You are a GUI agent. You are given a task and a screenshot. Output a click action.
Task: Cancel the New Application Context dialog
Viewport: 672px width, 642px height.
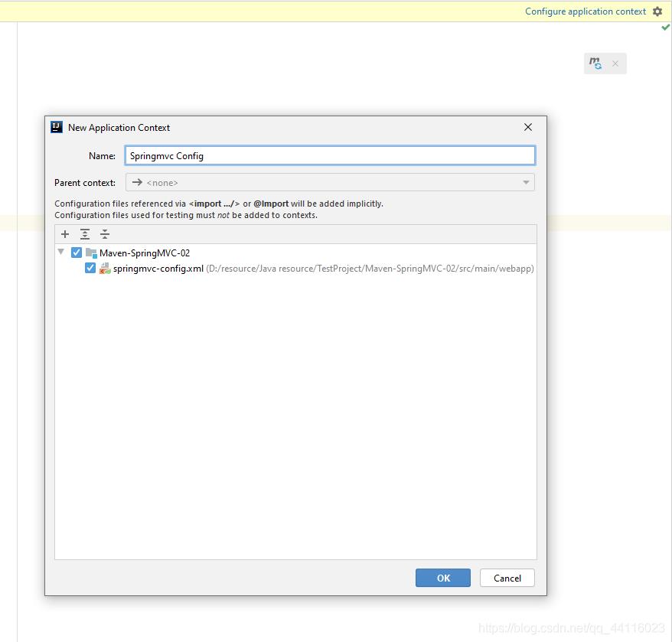(x=507, y=578)
